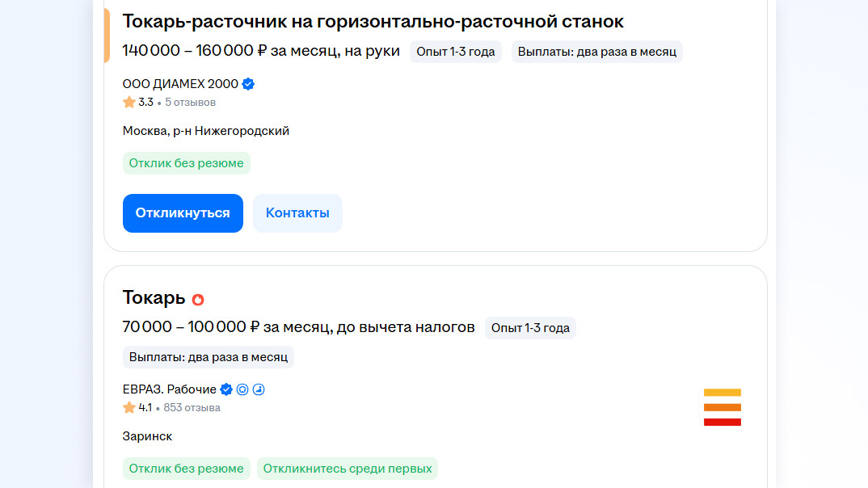Screen dimensions: 868x488
Task: Open the ЕВРАЗ striped company logo
Action: coord(722,407)
